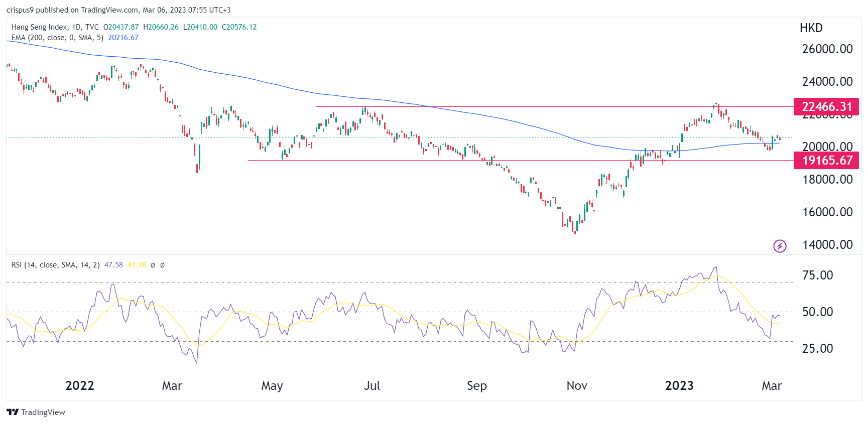Click the Jul label on time axis
This screenshot has width=868, height=423.
click(371, 385)
